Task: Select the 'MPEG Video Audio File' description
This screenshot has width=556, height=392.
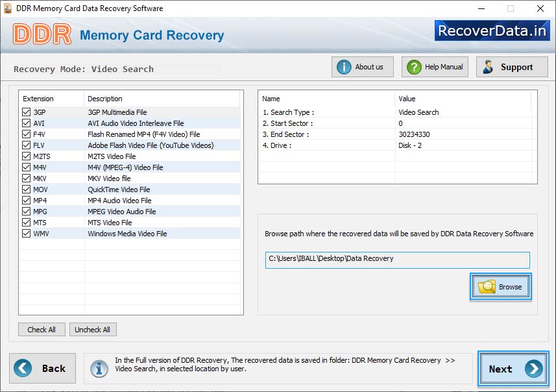Action: [122, 211]
